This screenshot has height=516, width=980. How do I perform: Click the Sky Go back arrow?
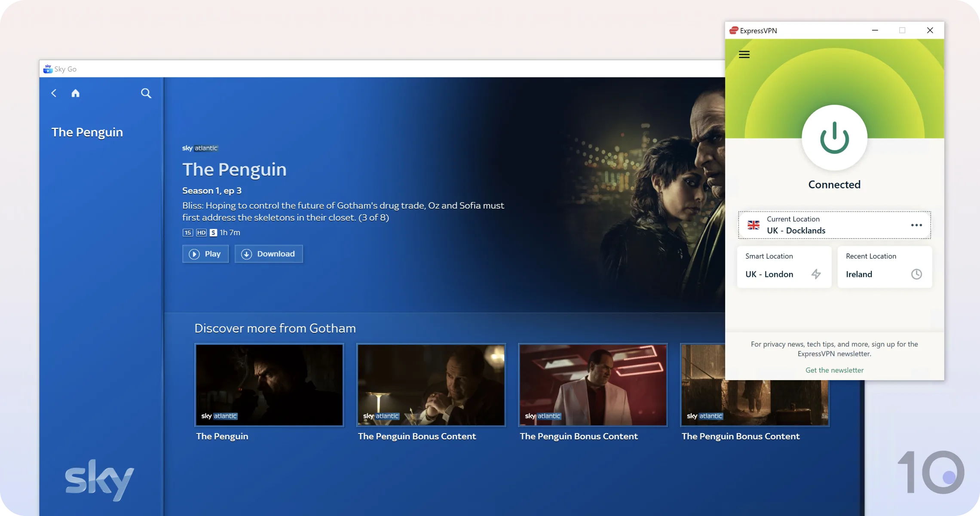tap(54, 93)
